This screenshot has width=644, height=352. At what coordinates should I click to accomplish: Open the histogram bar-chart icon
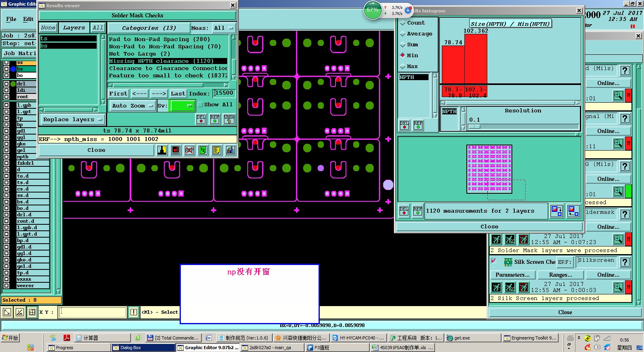click(230, 150)
